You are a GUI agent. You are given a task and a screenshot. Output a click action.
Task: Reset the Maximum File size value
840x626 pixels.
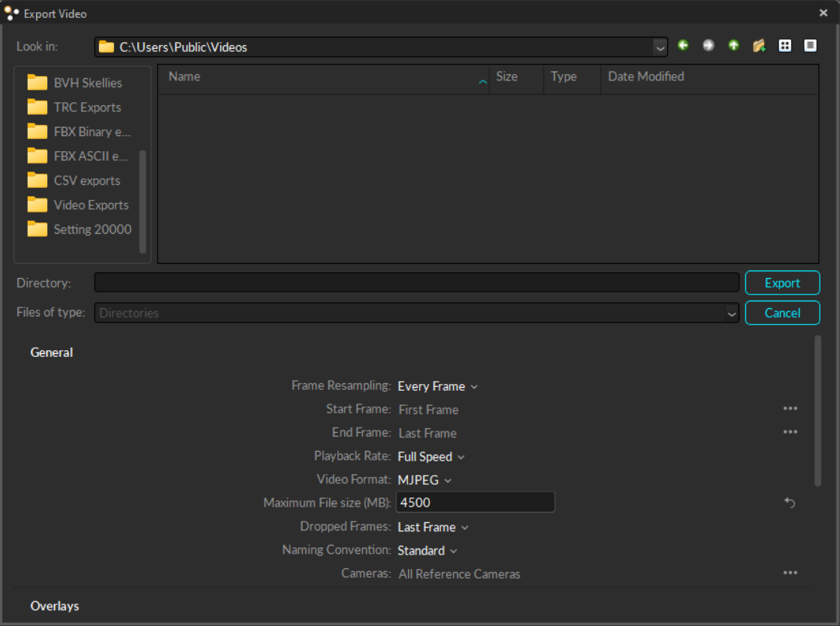pos(790,503)
